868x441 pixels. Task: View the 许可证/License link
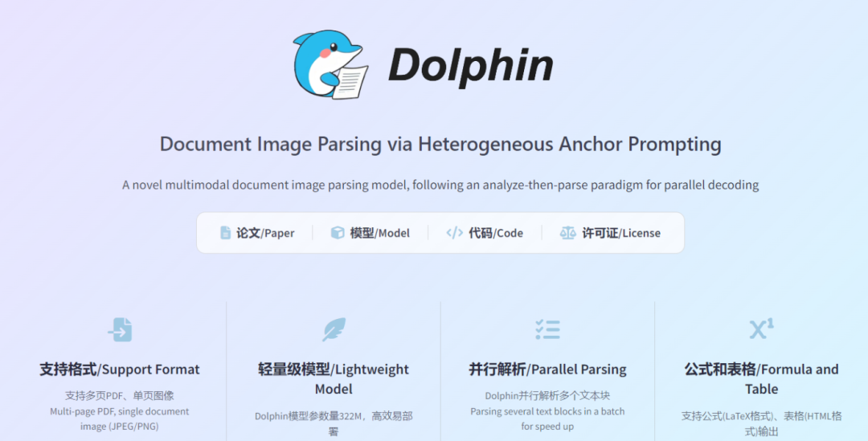(610, 233)
